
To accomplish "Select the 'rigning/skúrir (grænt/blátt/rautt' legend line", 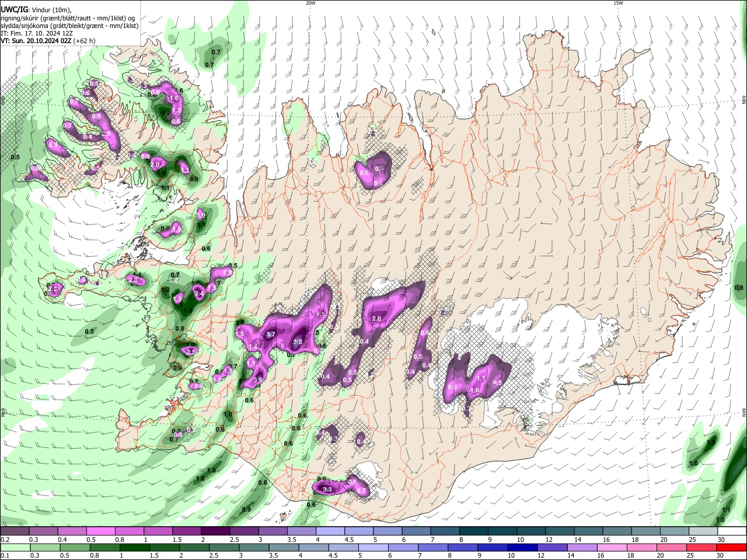I will click(68, 18).
